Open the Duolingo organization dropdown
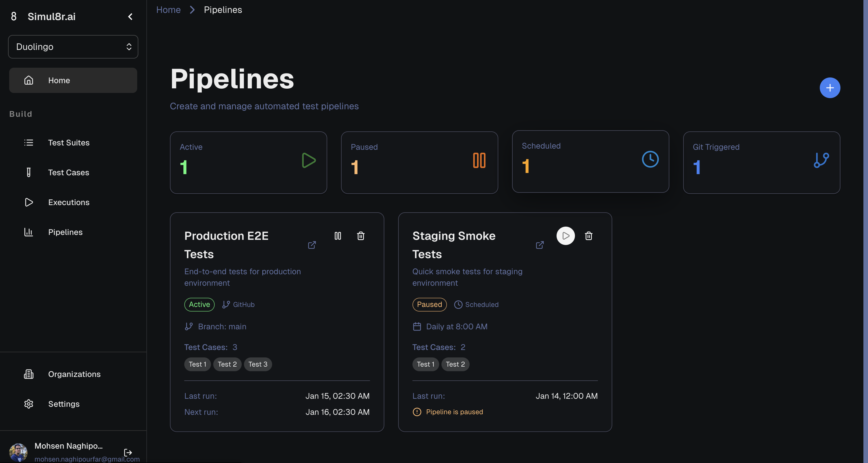Image resolution: width=868 pixels, height=463 pixels. coord(73,47)
